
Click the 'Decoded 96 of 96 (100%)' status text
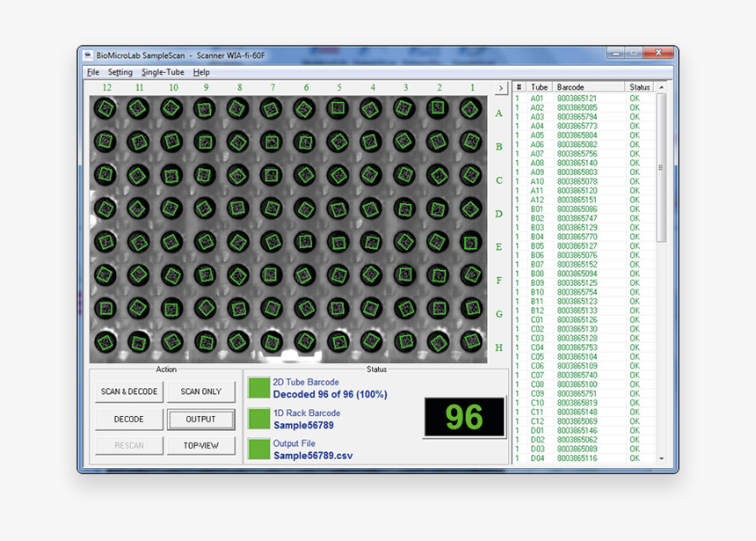[331, 394]
